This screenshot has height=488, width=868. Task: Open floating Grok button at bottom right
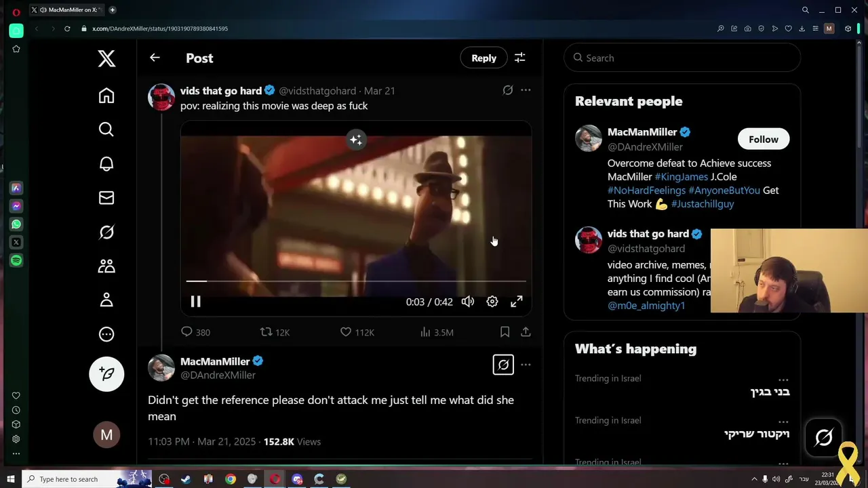(823, 438)
